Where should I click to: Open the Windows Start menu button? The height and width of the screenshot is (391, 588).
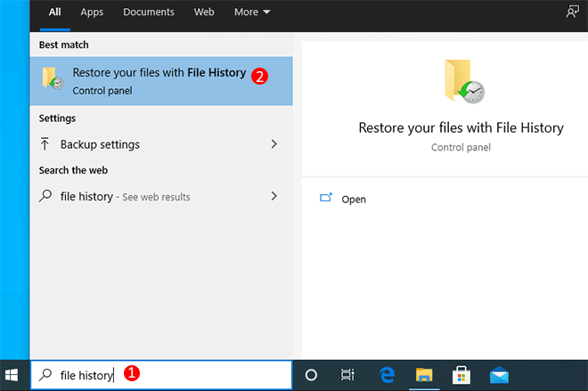point(12,375)
